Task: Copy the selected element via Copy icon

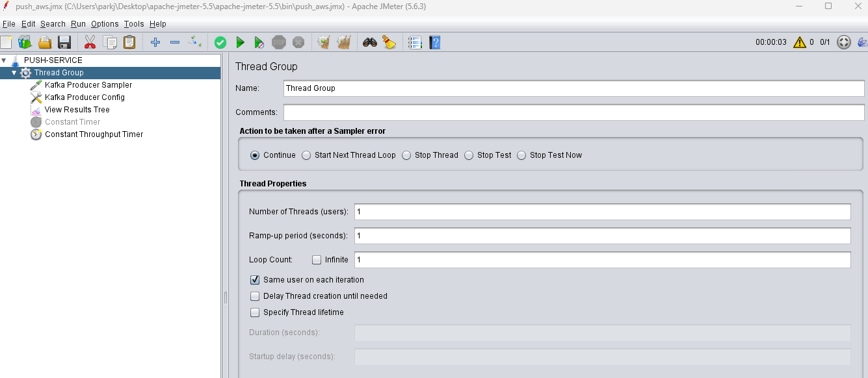Action: click(x=110, y=42)
